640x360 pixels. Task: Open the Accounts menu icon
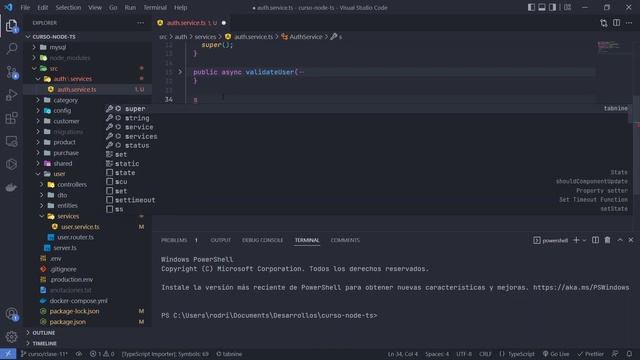tap(11, 314)
